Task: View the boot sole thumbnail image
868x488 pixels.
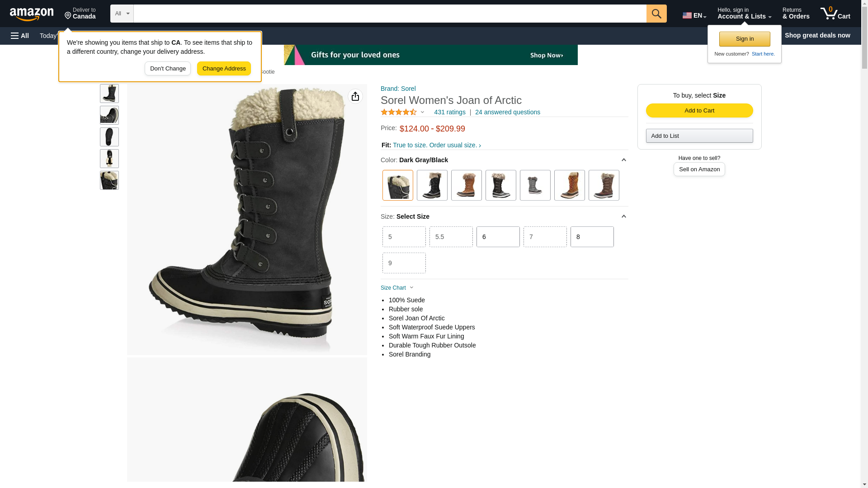Action: pyautogui.click(x=109, y=137)
